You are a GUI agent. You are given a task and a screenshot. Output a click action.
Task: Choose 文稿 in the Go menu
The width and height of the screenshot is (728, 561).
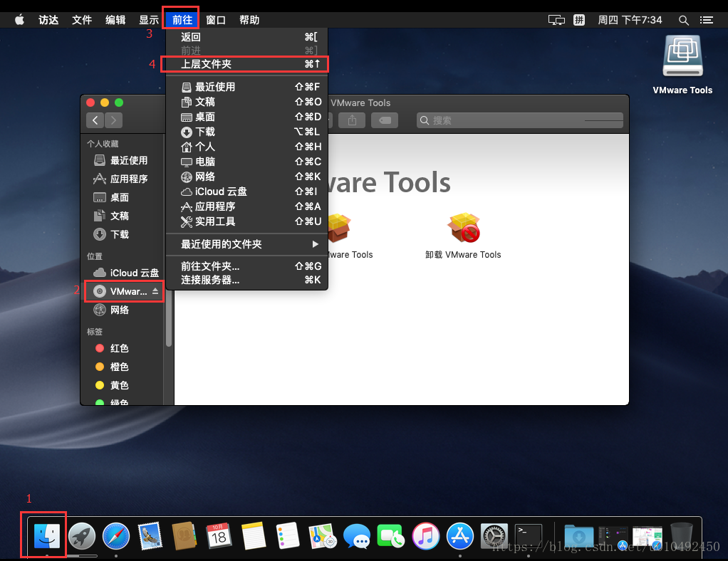247,102
